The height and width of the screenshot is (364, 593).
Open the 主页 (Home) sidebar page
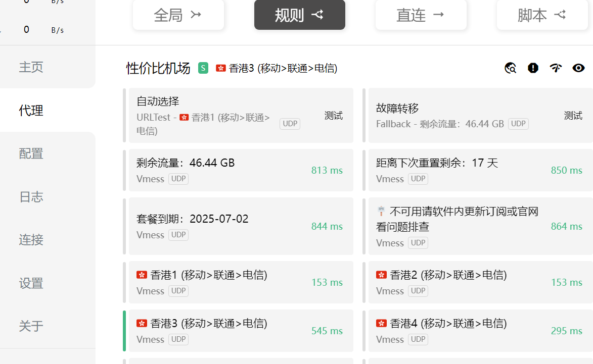pos(31,67)
